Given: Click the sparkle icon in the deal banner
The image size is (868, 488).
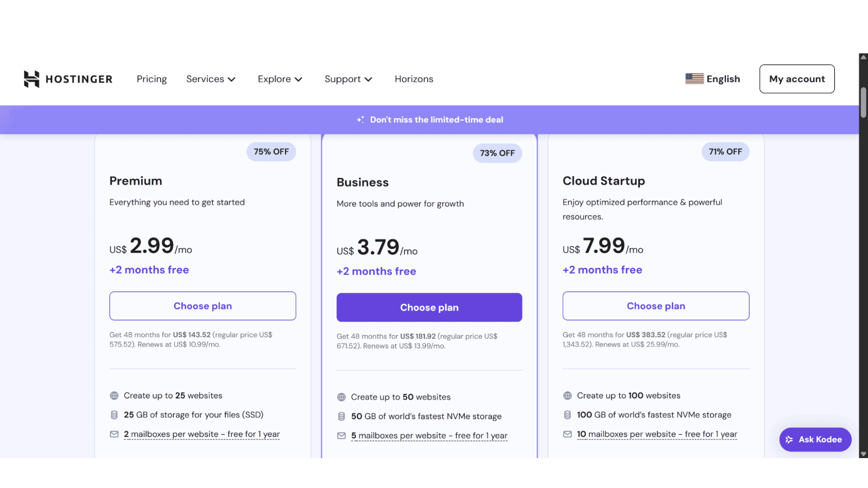Looking at the screenshot, I should [360, 119].
